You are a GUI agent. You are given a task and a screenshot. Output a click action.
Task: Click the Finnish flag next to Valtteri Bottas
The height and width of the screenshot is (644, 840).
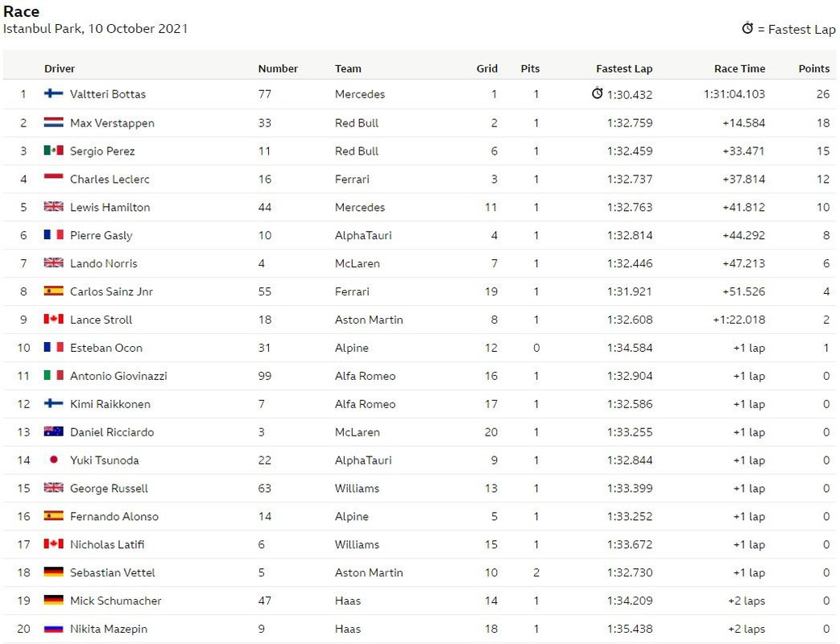coord(54,93)
